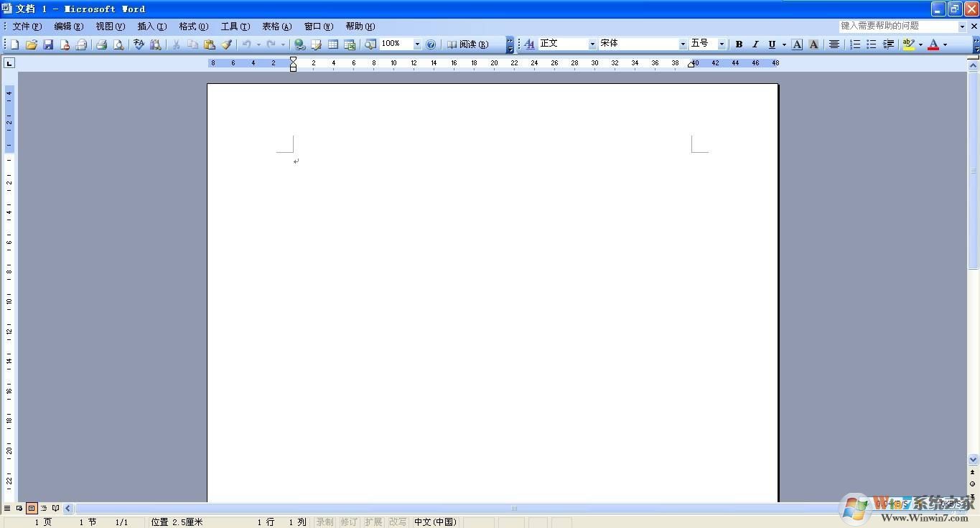Open the 格式 menu
This screenshot has width=980, height=528.
[x=191, y=26]
